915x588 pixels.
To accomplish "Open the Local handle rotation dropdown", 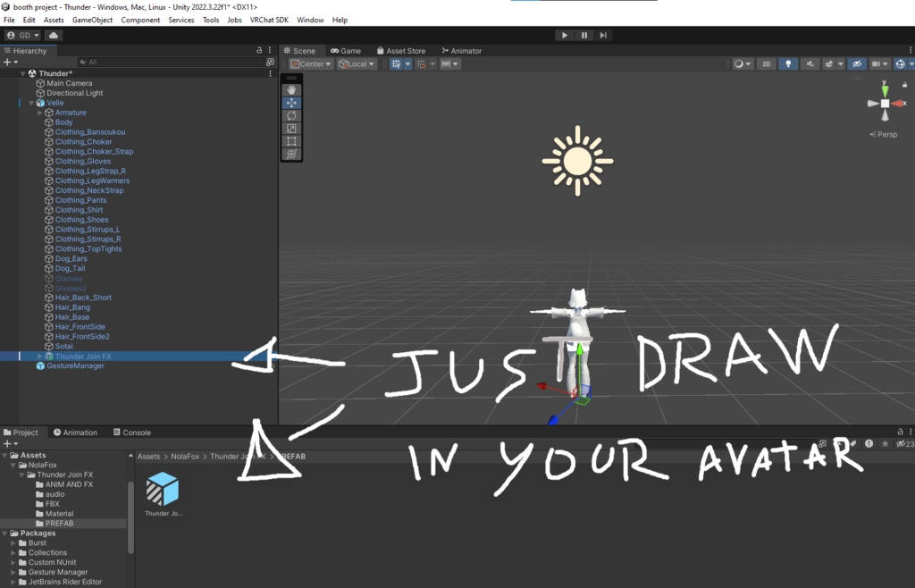I will tap(357, 64).
